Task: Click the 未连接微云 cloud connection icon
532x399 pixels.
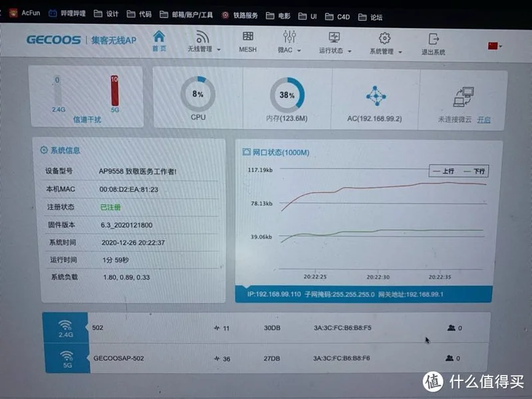Action: [464, 96]
